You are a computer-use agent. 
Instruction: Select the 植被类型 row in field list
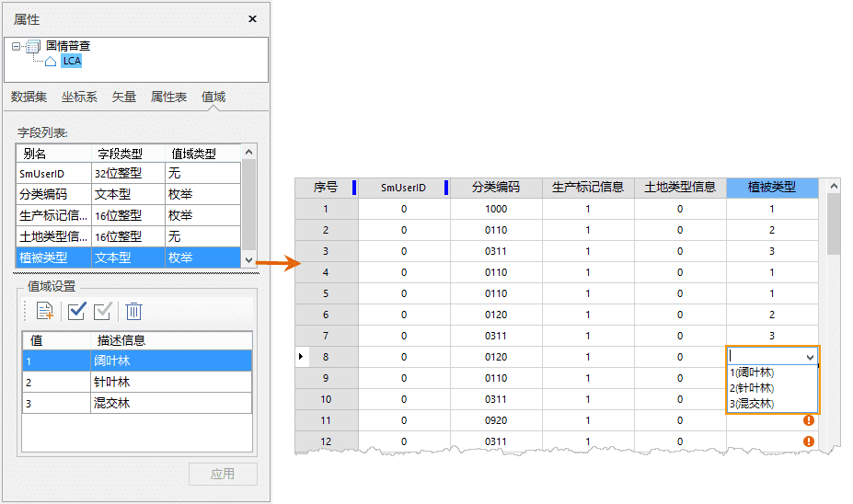129,258
